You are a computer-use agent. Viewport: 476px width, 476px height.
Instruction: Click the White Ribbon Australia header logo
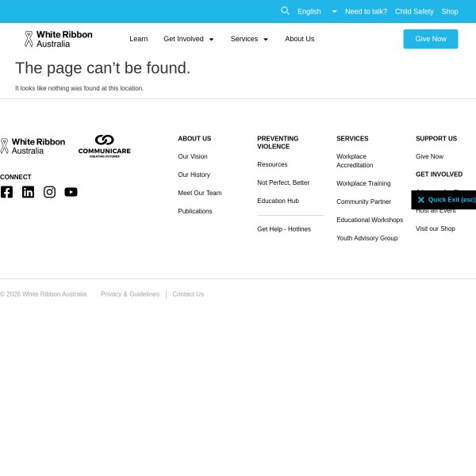tap(58, 39)
